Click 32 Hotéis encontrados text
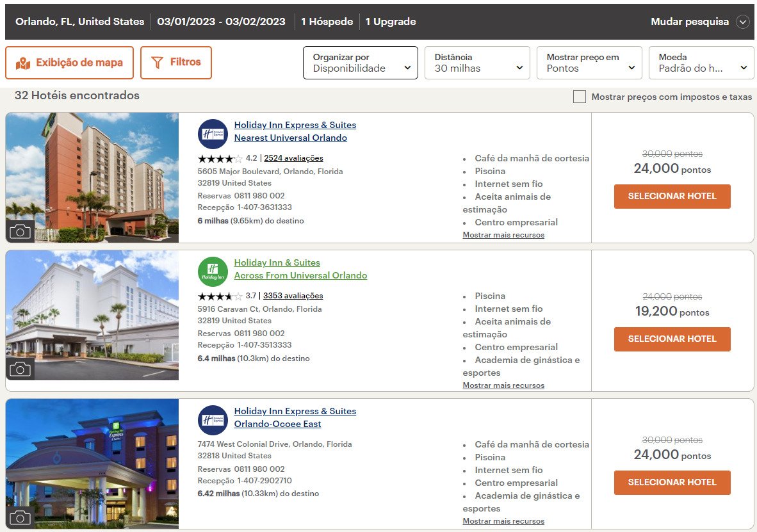Viewport: 757px width, 532px height. point(77,95)
